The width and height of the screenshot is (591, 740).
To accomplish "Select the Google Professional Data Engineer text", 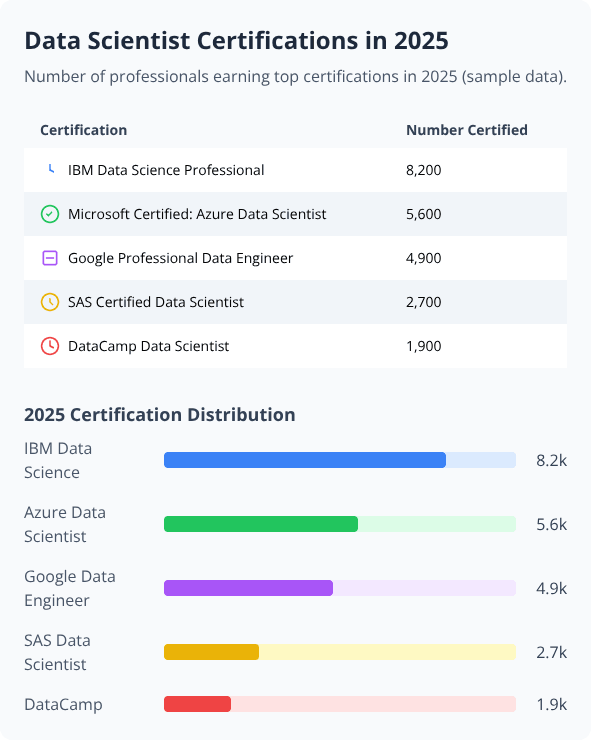I will pos(181,258).
